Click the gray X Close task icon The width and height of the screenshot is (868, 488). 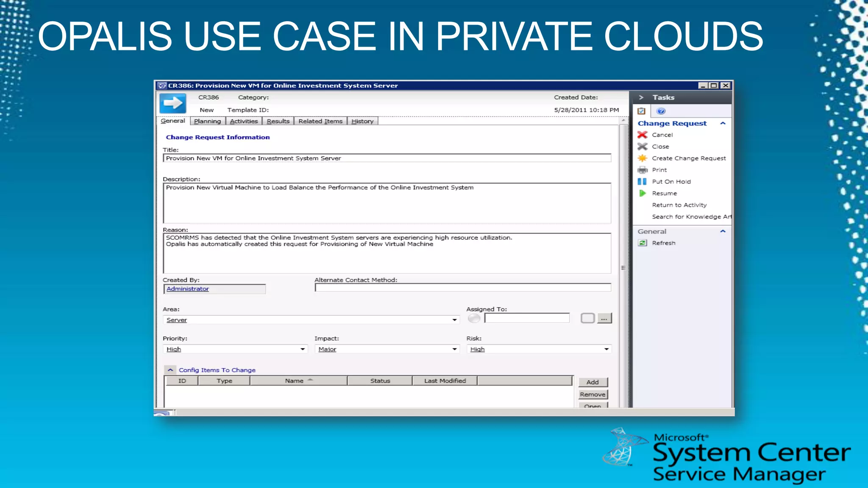pos(643,147)
